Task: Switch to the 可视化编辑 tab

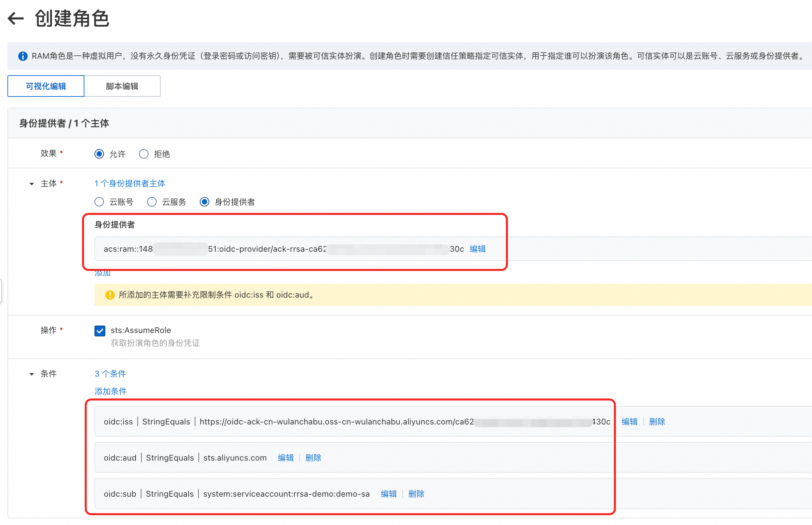Action: click(x=46, y=86)
